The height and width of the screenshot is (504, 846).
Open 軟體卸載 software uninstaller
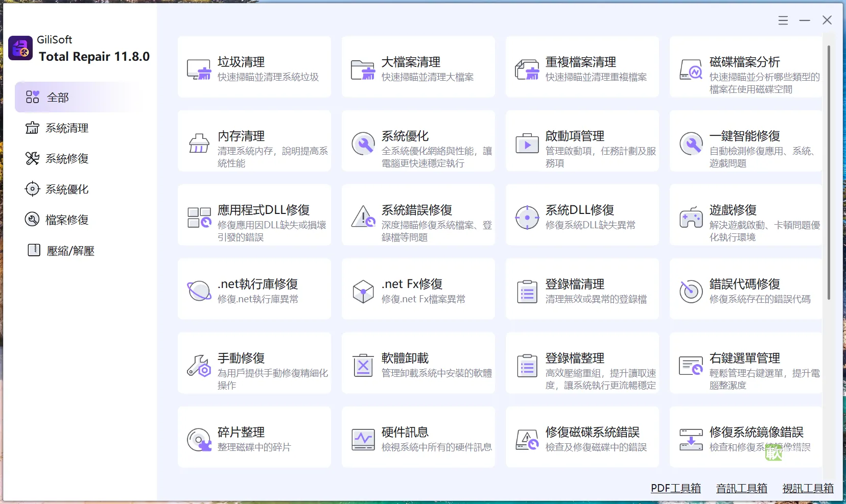pyautogui.click(x=418, y=364)
